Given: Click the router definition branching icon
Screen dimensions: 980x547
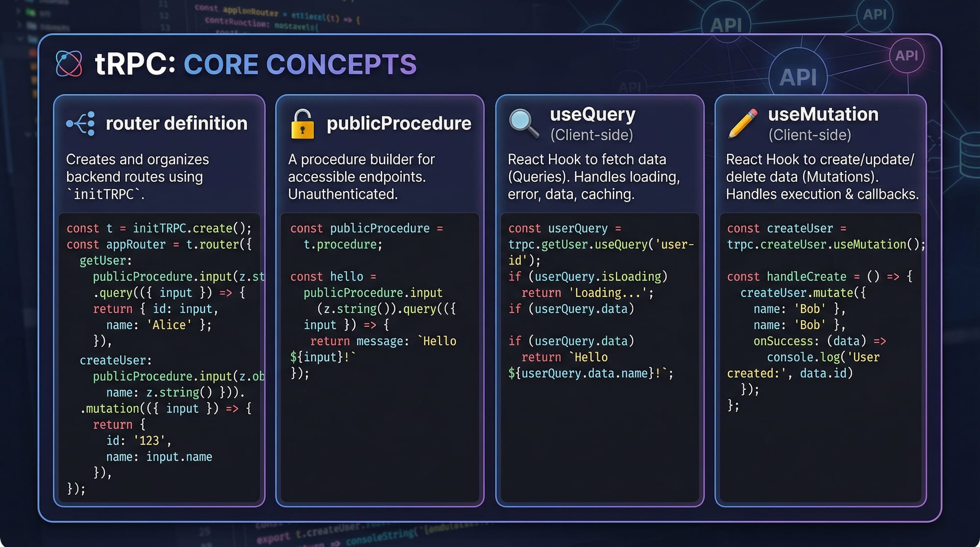Looking at the screenshot, I should [81, 124].
